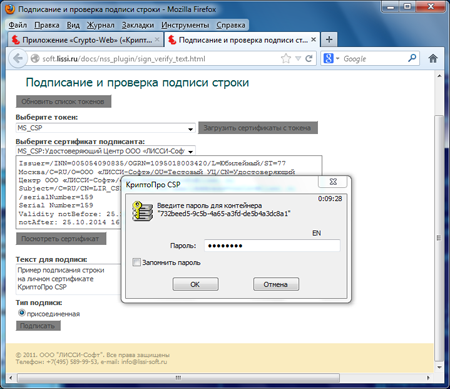Screen dimensions: 450x389
Task: Click the Firefox back arrow button
Action: click(18, 59)
